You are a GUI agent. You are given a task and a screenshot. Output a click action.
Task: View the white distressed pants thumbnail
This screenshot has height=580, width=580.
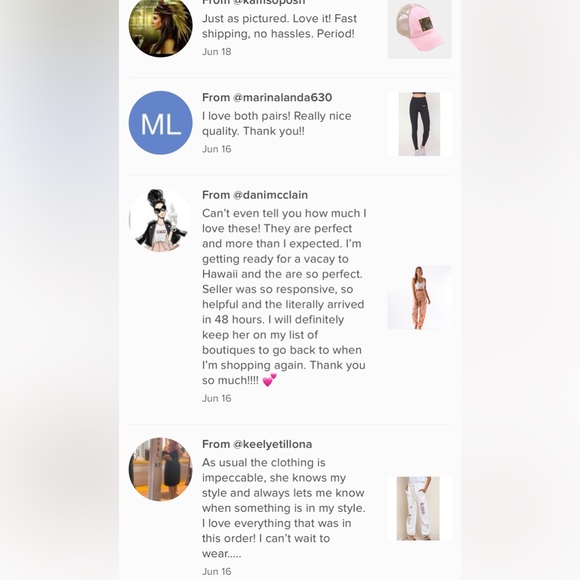[x=419, y=508]
